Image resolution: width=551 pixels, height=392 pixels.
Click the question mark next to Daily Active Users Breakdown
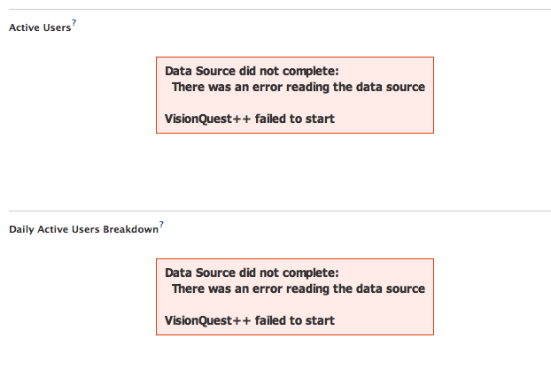[162, 226]
